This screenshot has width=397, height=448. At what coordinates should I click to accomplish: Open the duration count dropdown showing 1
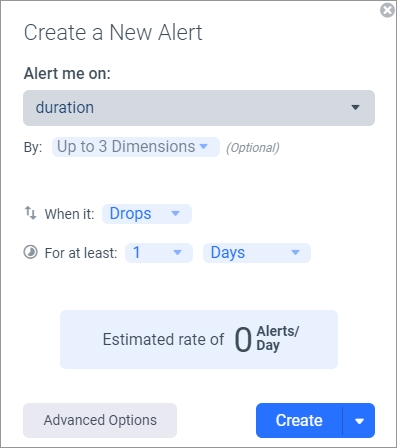pos(159,253)
